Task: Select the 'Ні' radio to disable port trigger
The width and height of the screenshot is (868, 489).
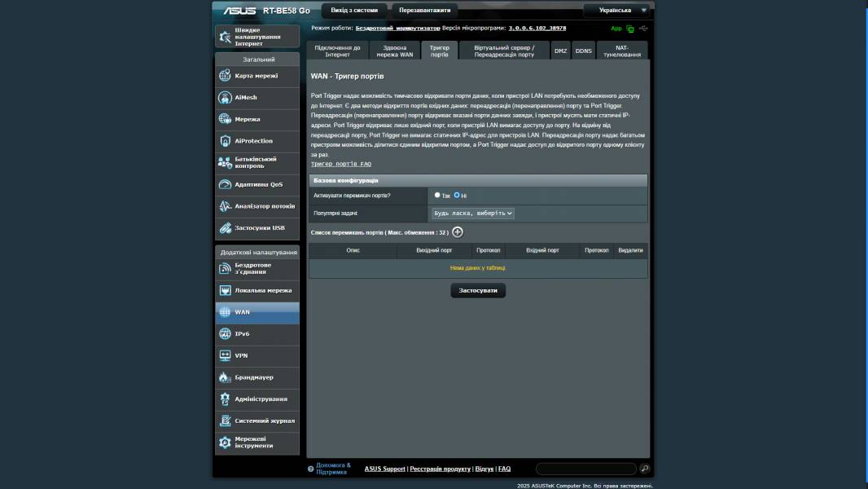Action: [457, 195]
